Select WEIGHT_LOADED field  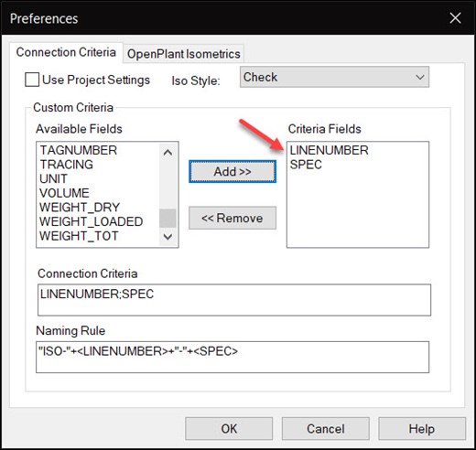click(x=92, y=221)
